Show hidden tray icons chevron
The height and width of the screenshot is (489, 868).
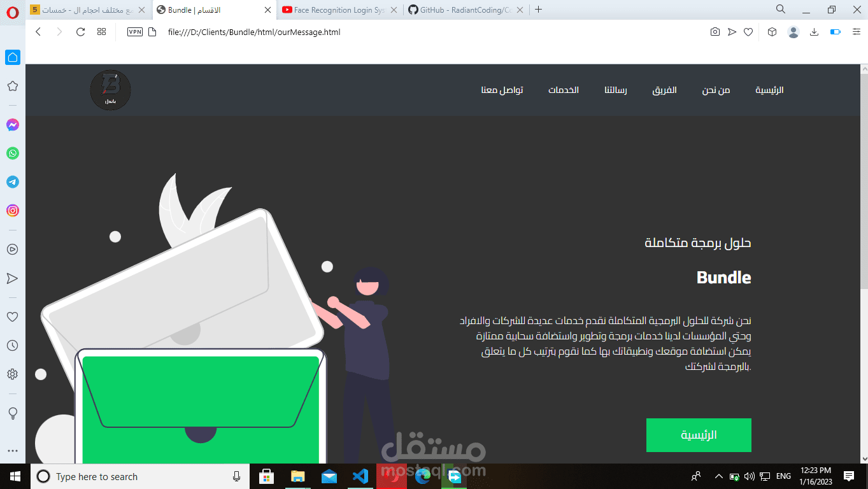click(718, 476)
